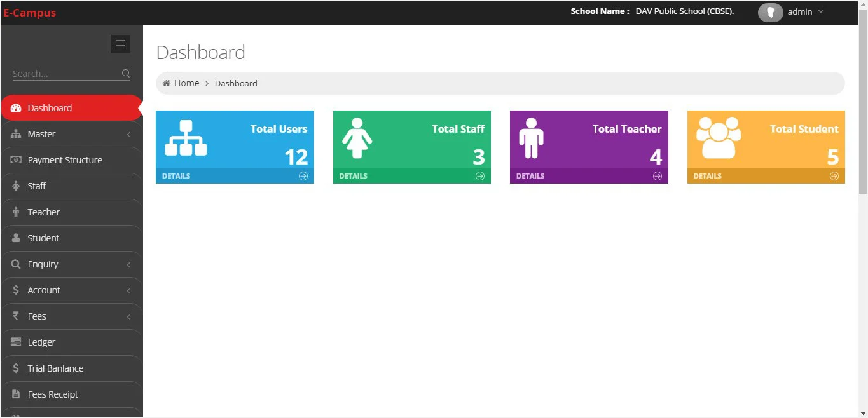The image size is (868, 418).
Task: Click the group icon on Total Student card
Action: 719,137
